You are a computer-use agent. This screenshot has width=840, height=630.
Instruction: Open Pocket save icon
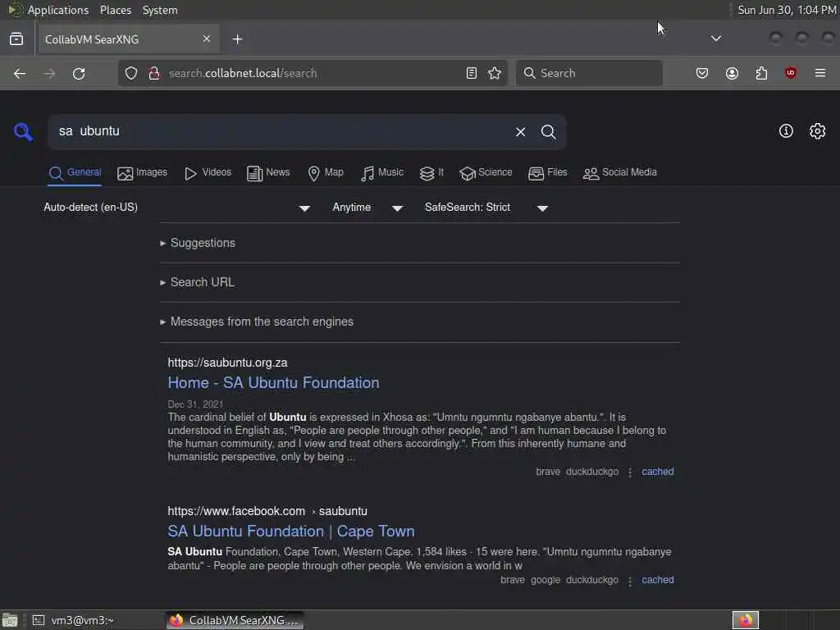(702, 73)
